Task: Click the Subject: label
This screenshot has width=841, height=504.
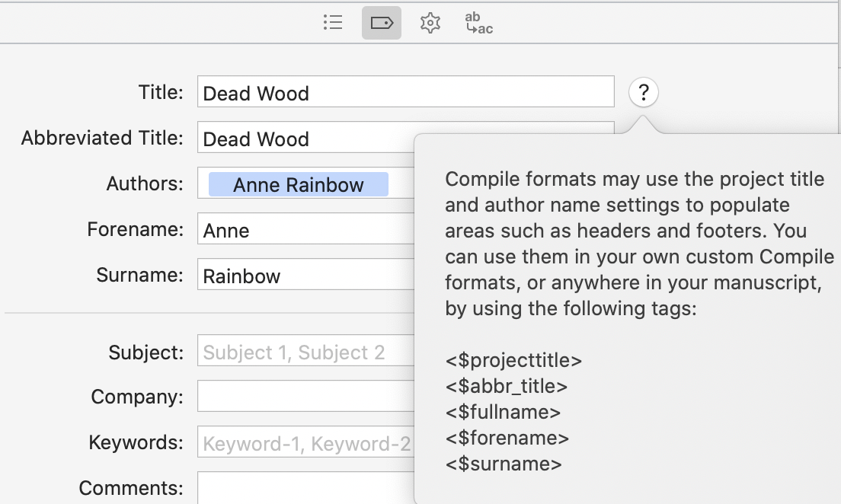Action: (x=146, y=352)
